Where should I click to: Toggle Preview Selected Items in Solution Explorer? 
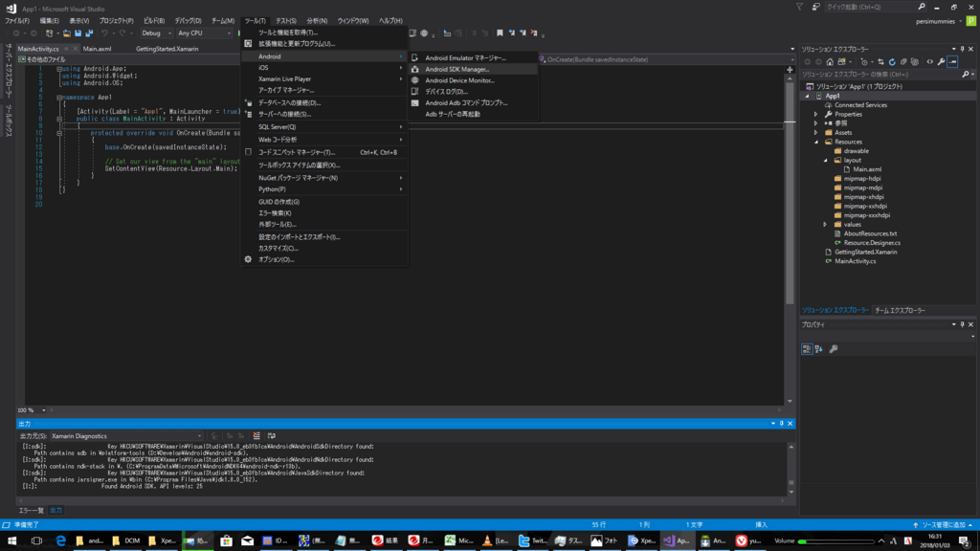click(x=952, y=62)
